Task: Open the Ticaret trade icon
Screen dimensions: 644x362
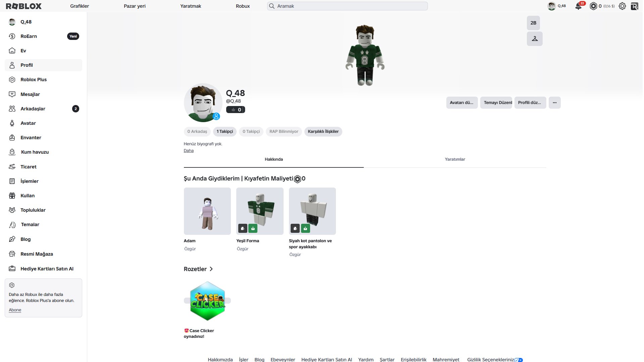Action: [x=12, y=167]
